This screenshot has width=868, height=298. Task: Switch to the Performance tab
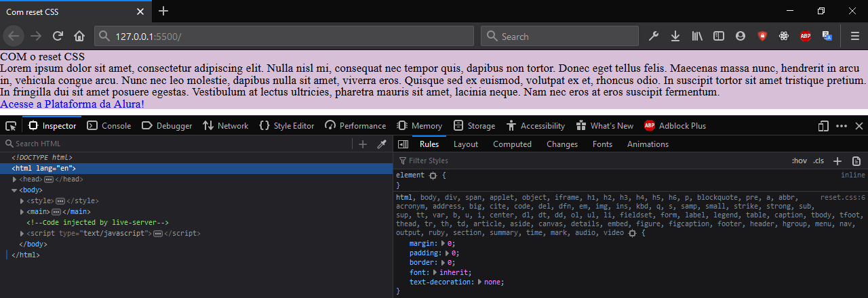click(355, 126)
